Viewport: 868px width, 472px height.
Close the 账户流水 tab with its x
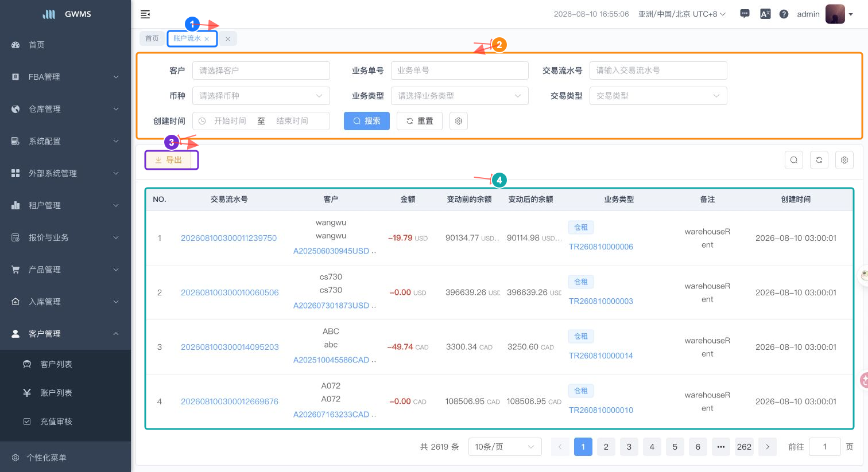point(207,39)
